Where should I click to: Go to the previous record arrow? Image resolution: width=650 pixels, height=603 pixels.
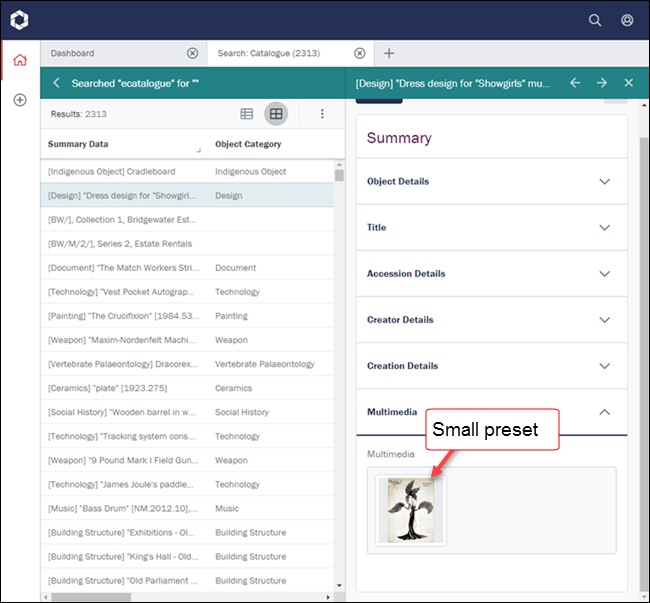click(x=575, y=83)
